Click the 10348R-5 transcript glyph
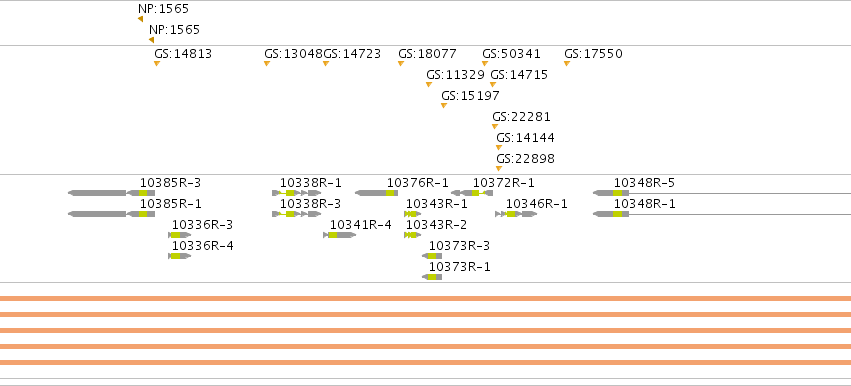Viewport: 851px width, 386px height. (722, 193)
